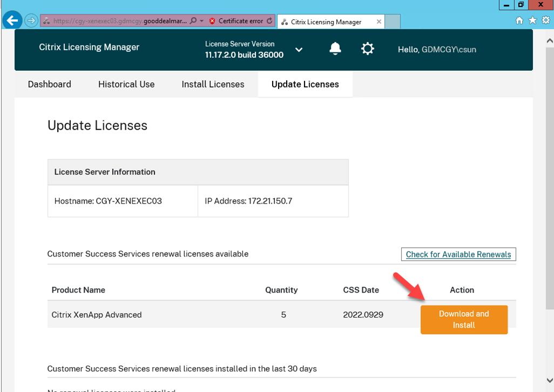The height and width of the screenshot is (392, 554).
Task: Click the search magnifier in address bar
Action: [x=193, y=21]
